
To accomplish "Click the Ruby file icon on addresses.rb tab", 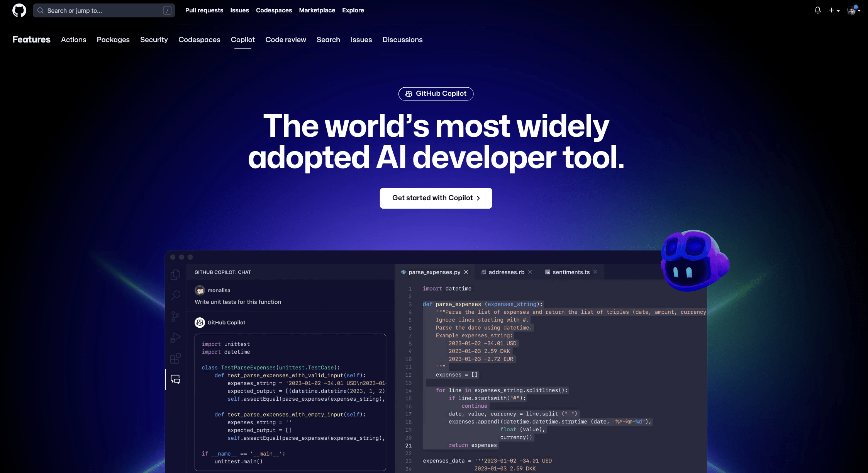I will (483, 272).
